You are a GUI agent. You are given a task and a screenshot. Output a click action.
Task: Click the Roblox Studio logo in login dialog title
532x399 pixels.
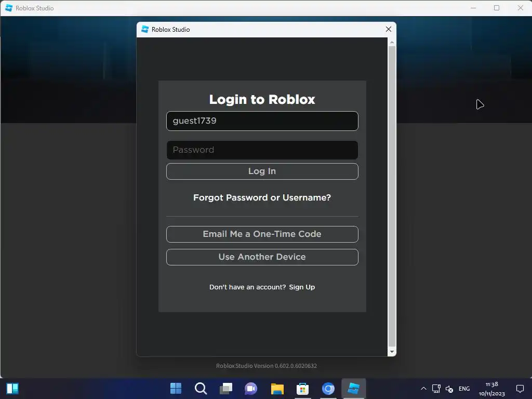click(145, 29)
